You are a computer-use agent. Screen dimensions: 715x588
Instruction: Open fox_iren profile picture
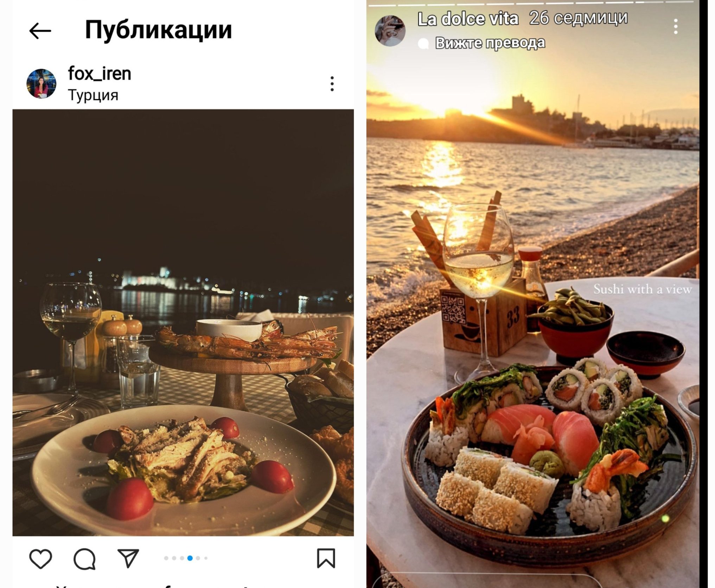(42, 84)
